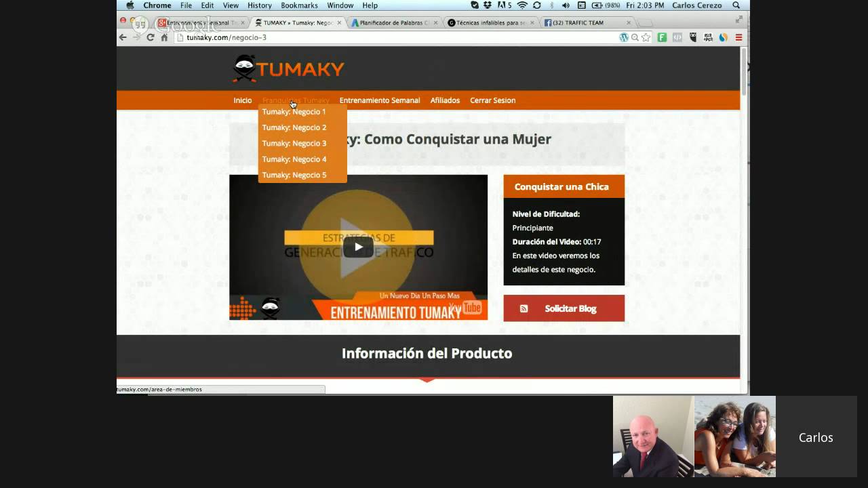The image size is (868, 488).
Task: Click the battery status icon
Action: [x=597, y=5]
